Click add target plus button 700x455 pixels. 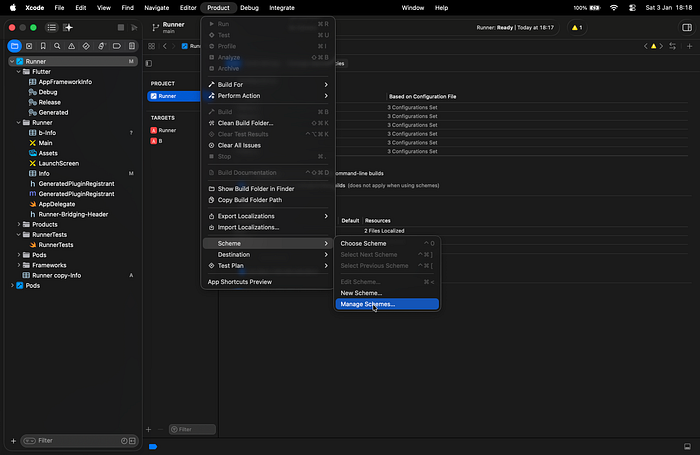149,429
